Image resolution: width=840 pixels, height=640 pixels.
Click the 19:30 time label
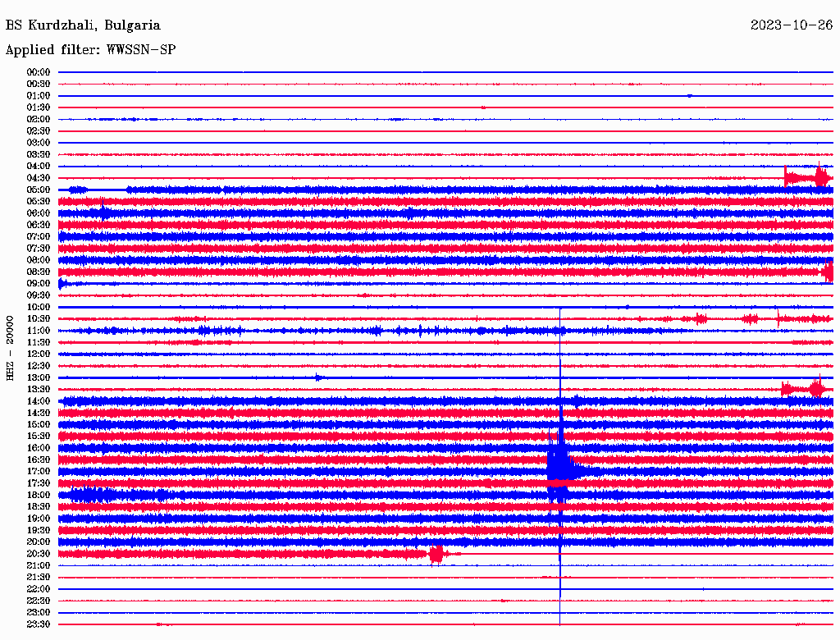pos(38,530)
